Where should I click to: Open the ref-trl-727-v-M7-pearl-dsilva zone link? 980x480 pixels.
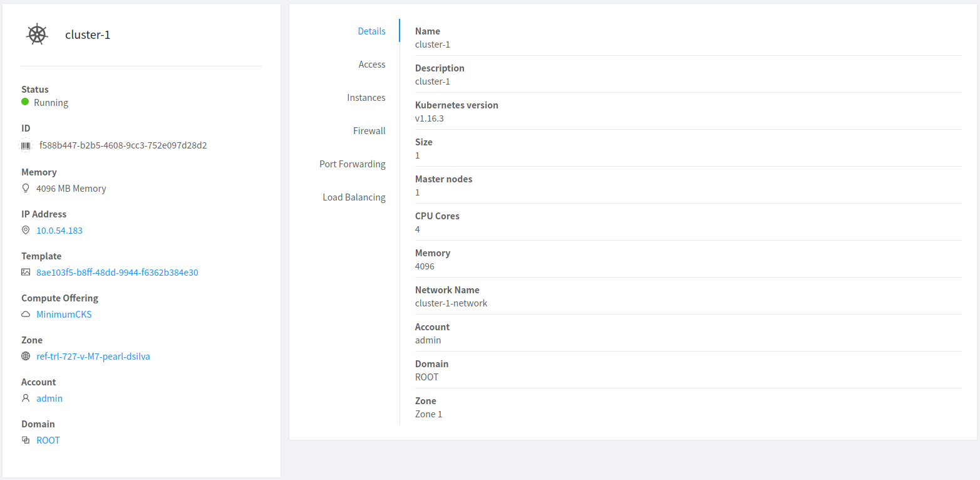[93, 356]
